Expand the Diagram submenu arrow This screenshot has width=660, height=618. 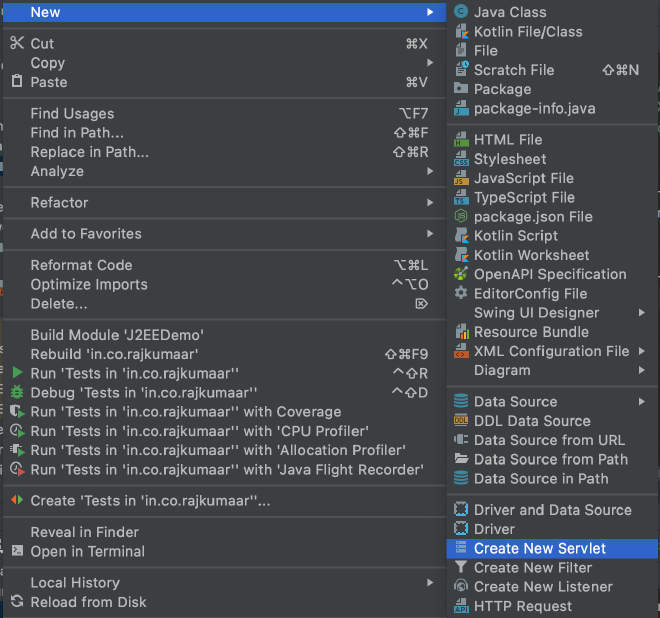[641, 370]
